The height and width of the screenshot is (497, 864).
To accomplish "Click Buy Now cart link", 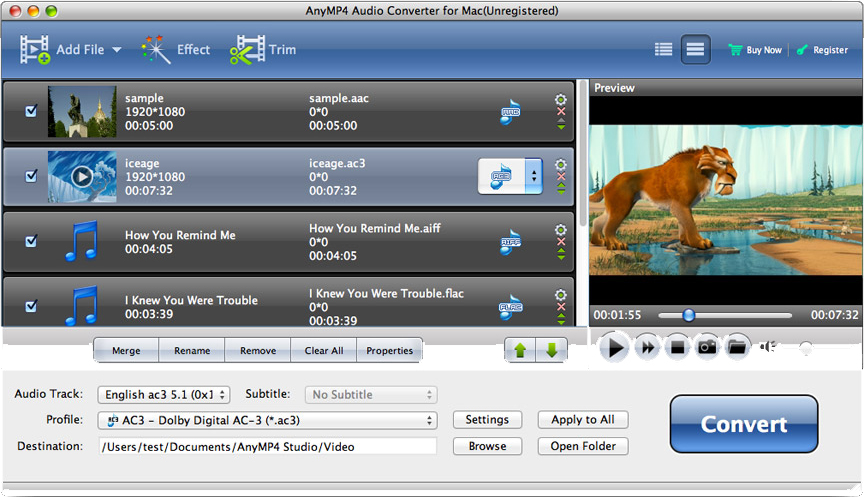I will click(x=755, y=50).
